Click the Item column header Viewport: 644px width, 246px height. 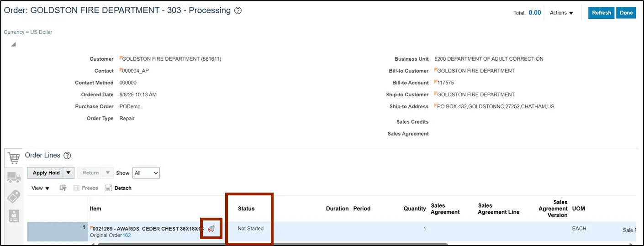(95, 209)
